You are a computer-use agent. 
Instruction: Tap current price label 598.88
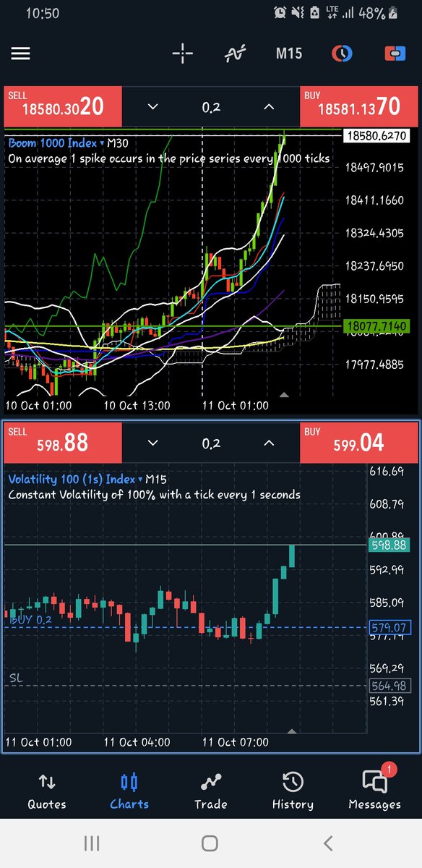[x=389, y=545]
